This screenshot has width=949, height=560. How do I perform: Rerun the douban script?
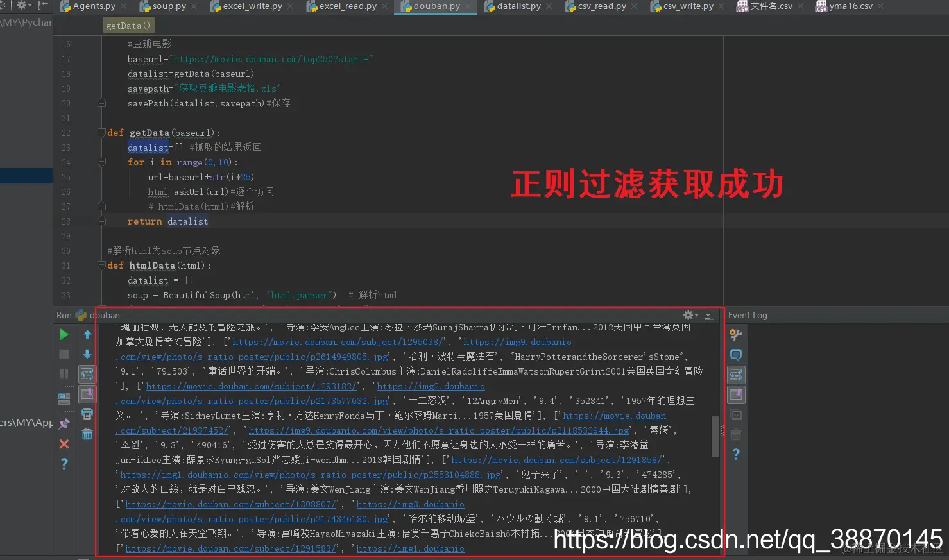(64, 334)
